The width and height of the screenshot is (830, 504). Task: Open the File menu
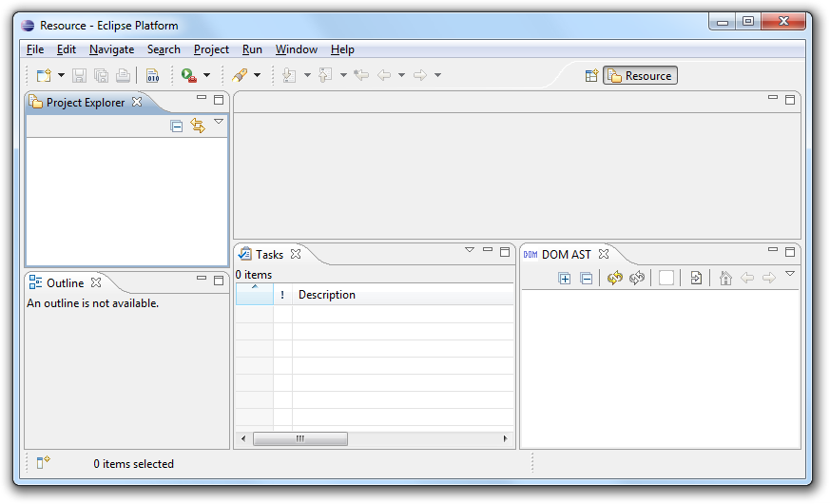[x=35, y=49]
